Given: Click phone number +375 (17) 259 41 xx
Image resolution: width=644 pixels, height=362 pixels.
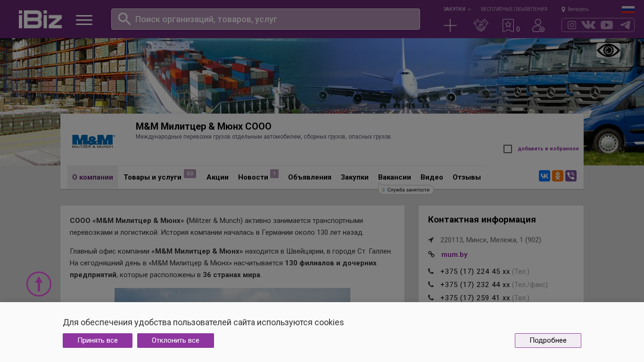Looking at the screenshot, I should pos(475,298).
